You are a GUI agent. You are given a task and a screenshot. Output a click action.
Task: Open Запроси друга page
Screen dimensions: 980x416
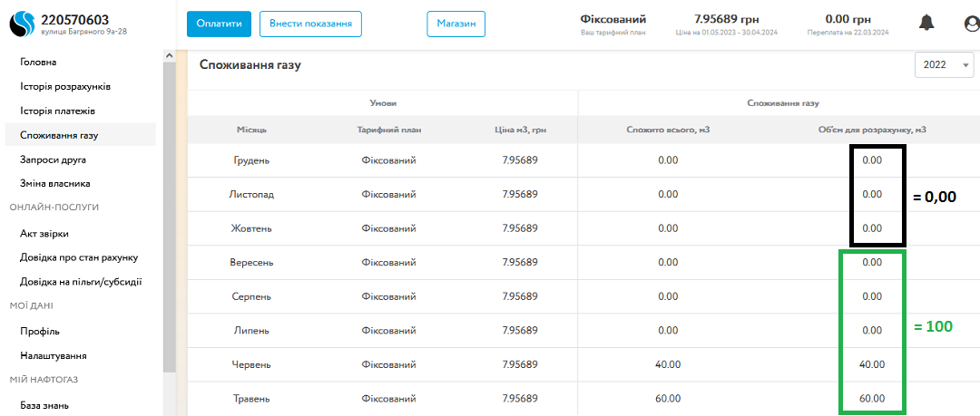(53, 160)
